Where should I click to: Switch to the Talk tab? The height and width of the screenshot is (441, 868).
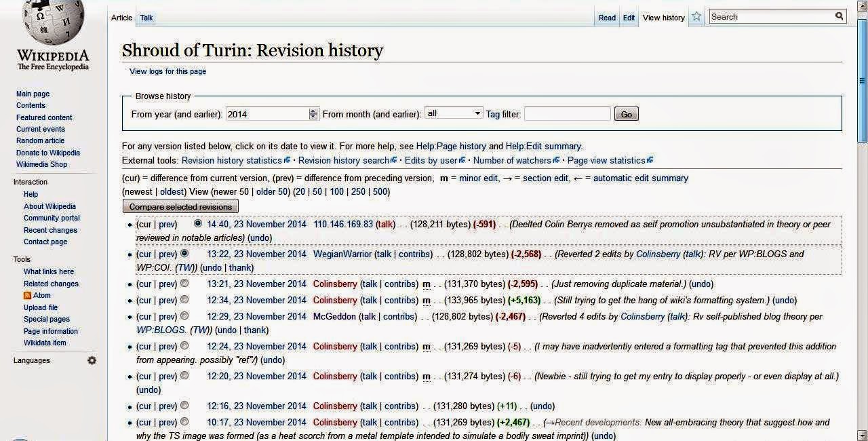[x=146, y=18]
